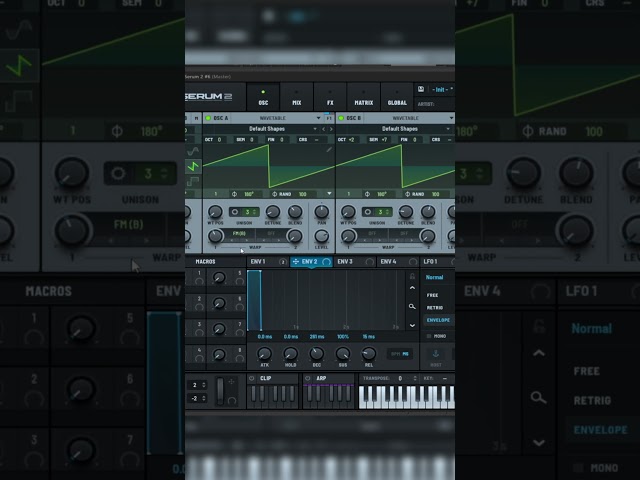Screen dimensions: 640x480
Task: Click envelope graph down chevron
Action: (412, 326)
